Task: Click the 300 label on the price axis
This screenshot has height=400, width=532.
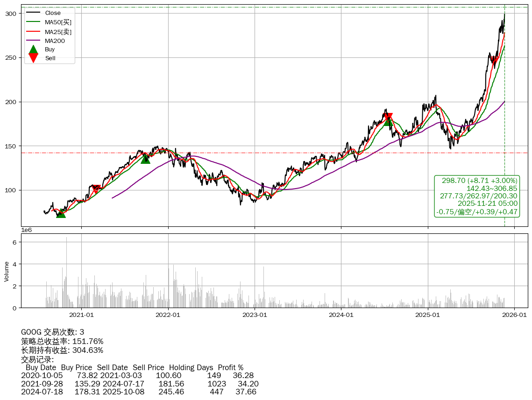Action: [x=11, y=14]
